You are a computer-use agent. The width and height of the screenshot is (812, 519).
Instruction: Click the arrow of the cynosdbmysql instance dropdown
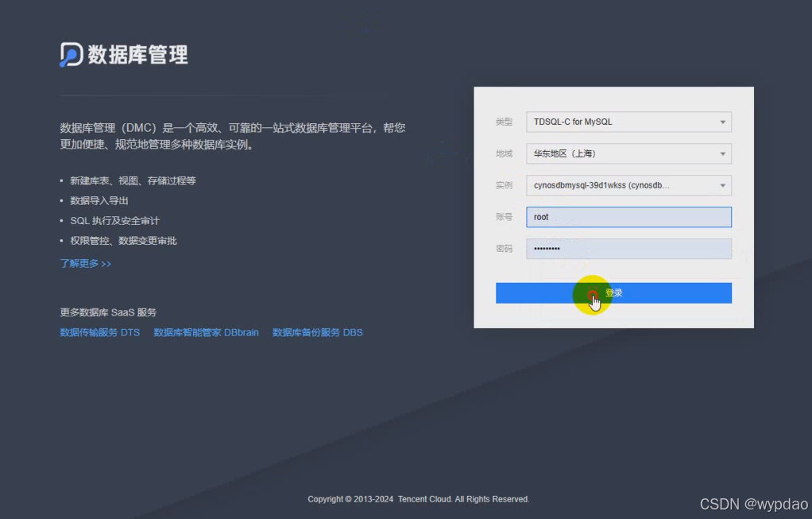tap(722, 185)
